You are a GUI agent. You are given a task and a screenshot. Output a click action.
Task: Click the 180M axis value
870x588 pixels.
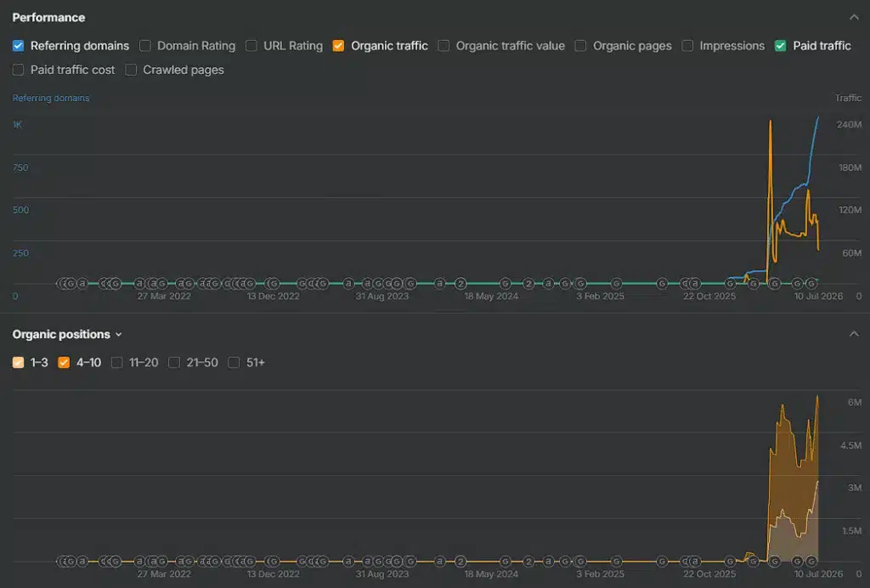850,167
